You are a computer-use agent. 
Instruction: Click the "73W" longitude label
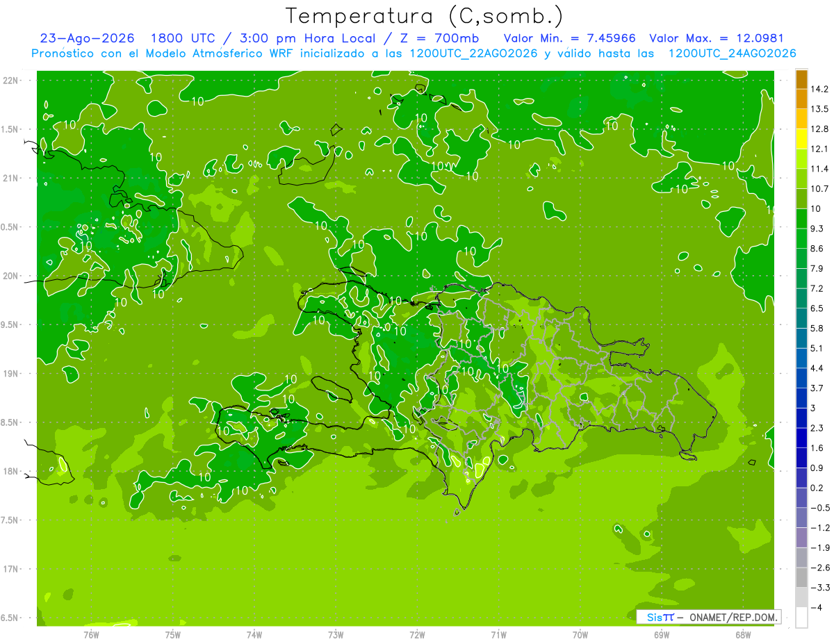coord(336,635)
